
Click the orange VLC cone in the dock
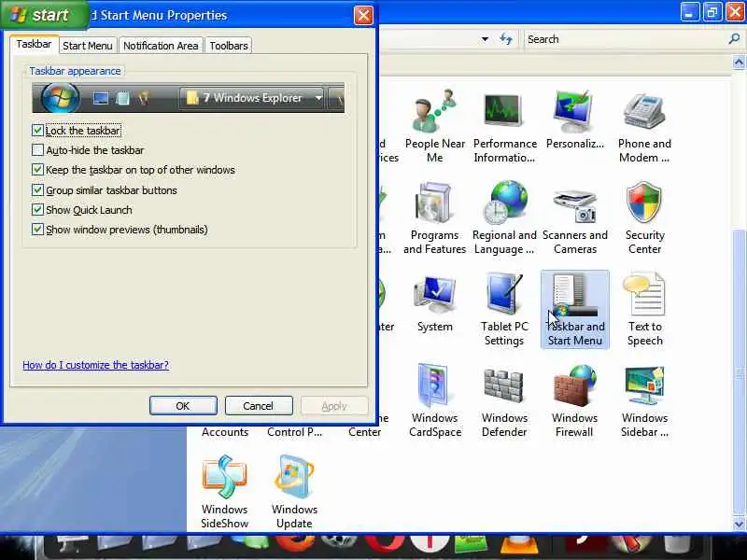pyautogui.click(x=519, y=546)
